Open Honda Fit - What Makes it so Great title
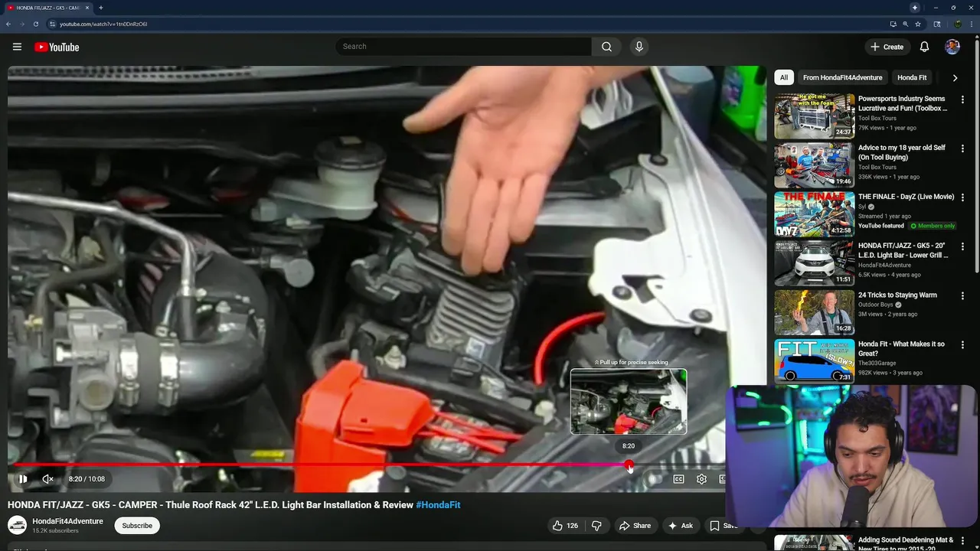Viewport: 980px width, 551px height. (x=901, y=348)
